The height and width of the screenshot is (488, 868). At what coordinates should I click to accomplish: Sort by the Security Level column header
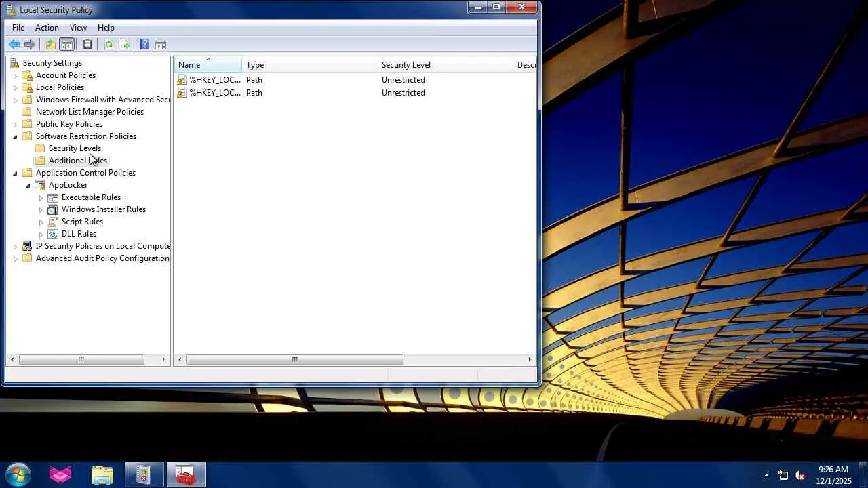click(445, 65)
